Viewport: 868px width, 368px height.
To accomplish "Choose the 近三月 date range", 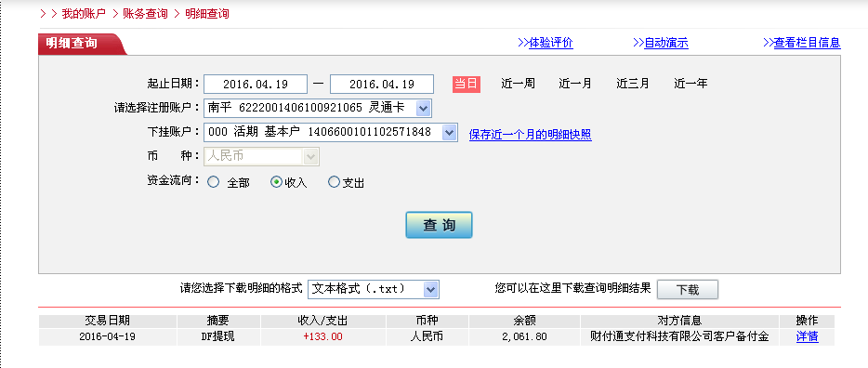I will [633, 84].
